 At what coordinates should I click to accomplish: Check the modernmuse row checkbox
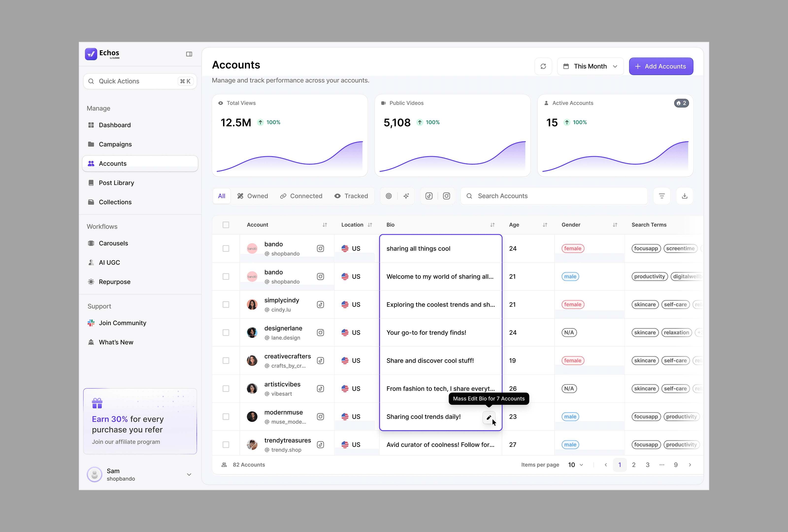(226, 417)
